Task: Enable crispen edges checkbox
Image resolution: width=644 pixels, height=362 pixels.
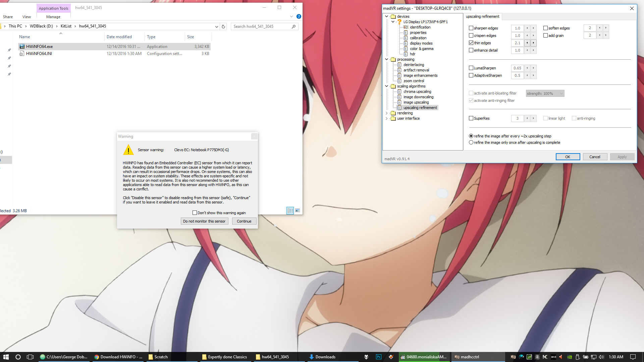Action: pyautogui.click(x=471, y=36)
